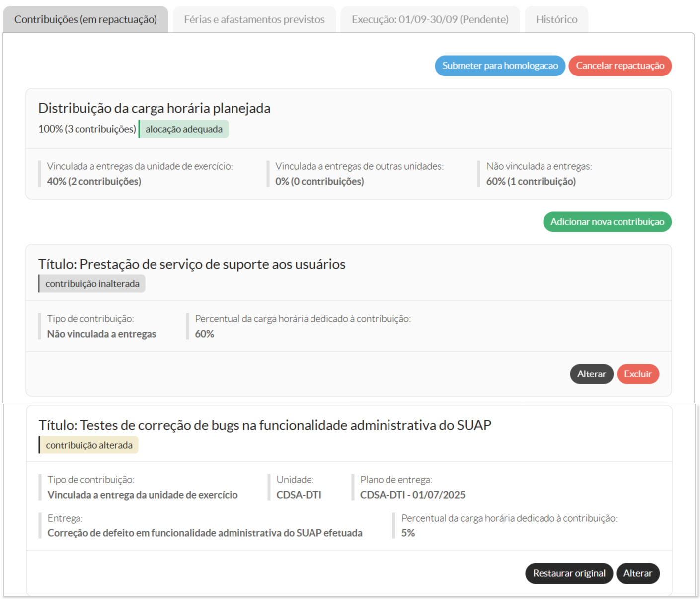The height and width of the screenshot is (599, 700).
Task: Open the Histórico tab
Action: (556, 19)
